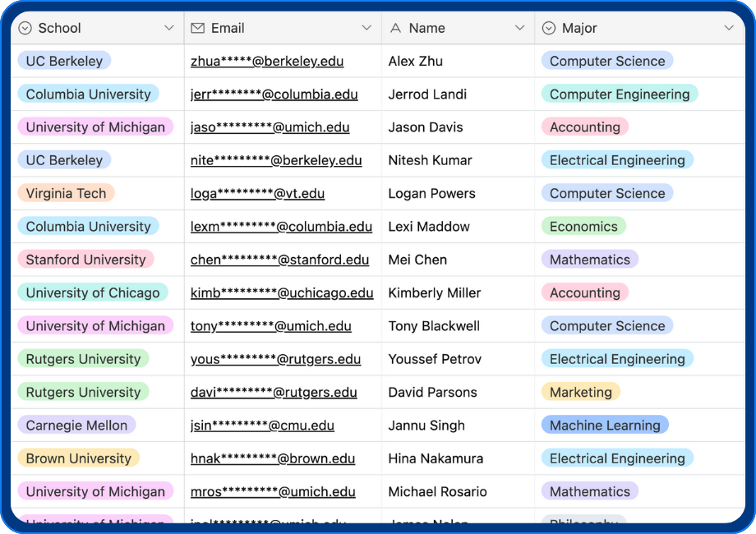The height and width of the screenshot is (534, 756).
Task: Select the Jerrod Landi name cell
Action: pyautogui.click(x=458, y=94)
